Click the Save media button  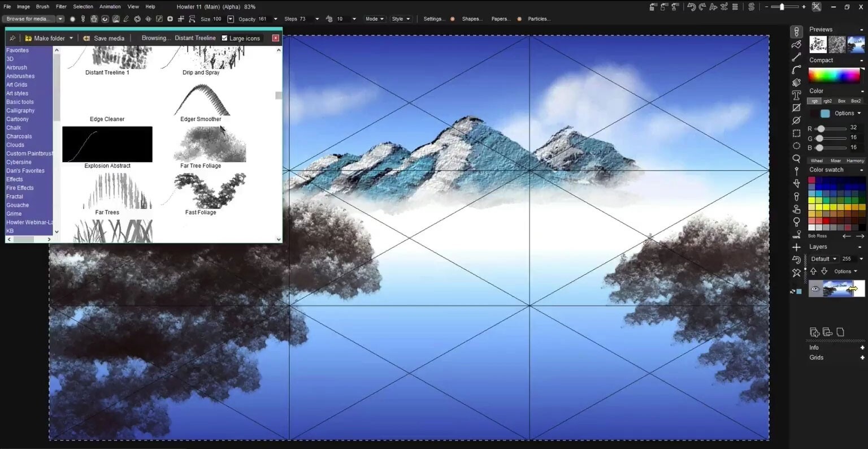104,38
